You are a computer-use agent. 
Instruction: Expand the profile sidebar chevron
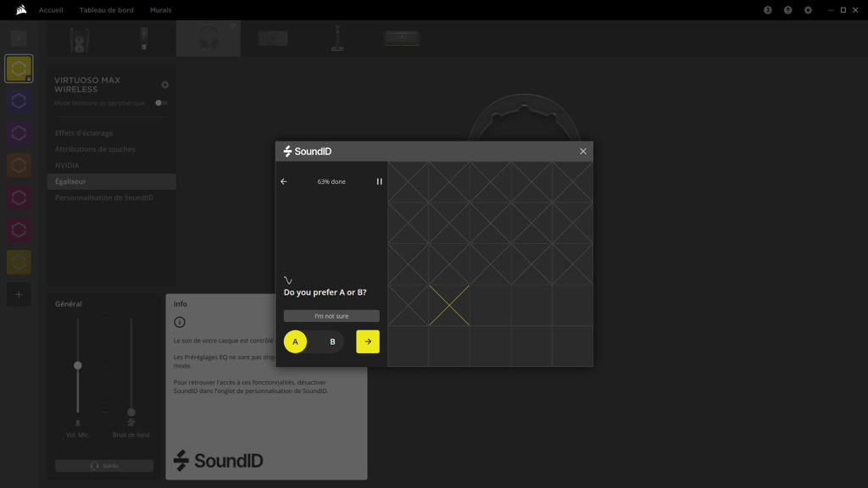(x=19, y=38)
